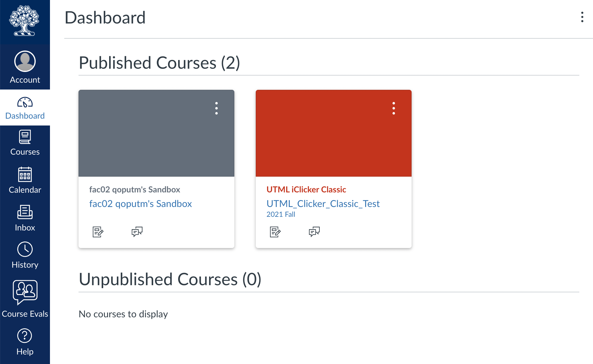Open the Calendar in the sidebar
Viewport: 593px width, 364px height.
click(25, 180)
